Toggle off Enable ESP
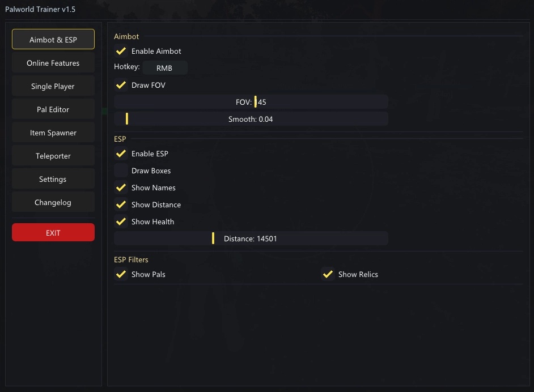 [x=121, y=154]
